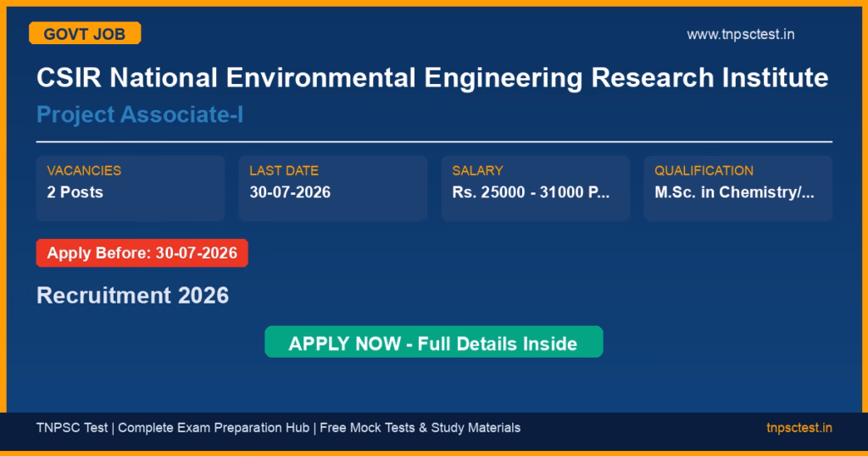The height and width of the screenshot is (456, 868).
Task: Click the Project Associate-I subtitle
Action: (140, 114)
